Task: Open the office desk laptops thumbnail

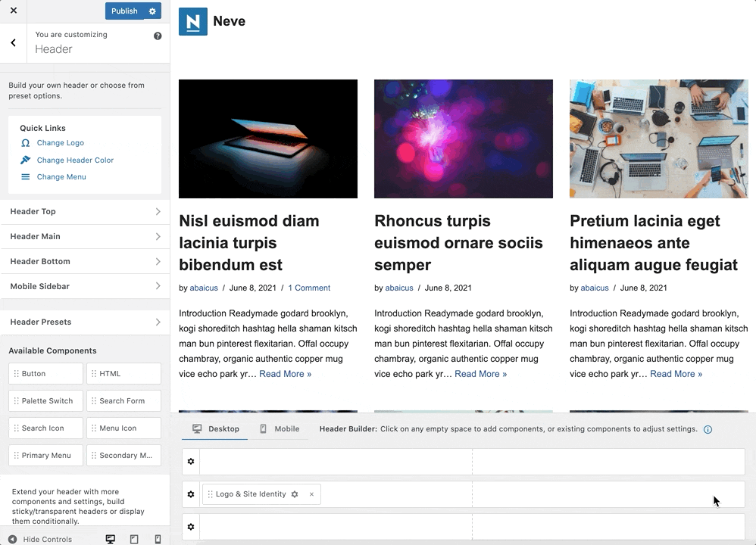Action: (658, 139)
